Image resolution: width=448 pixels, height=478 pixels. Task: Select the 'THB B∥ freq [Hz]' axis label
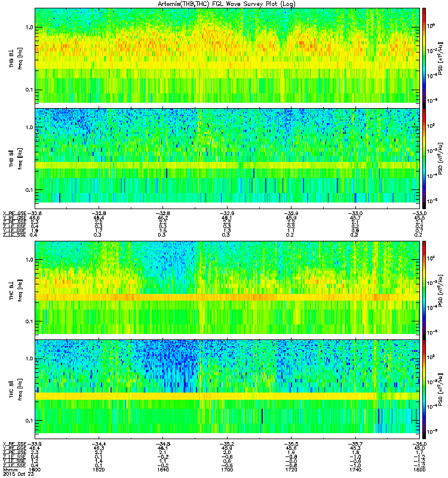point(16,158)
